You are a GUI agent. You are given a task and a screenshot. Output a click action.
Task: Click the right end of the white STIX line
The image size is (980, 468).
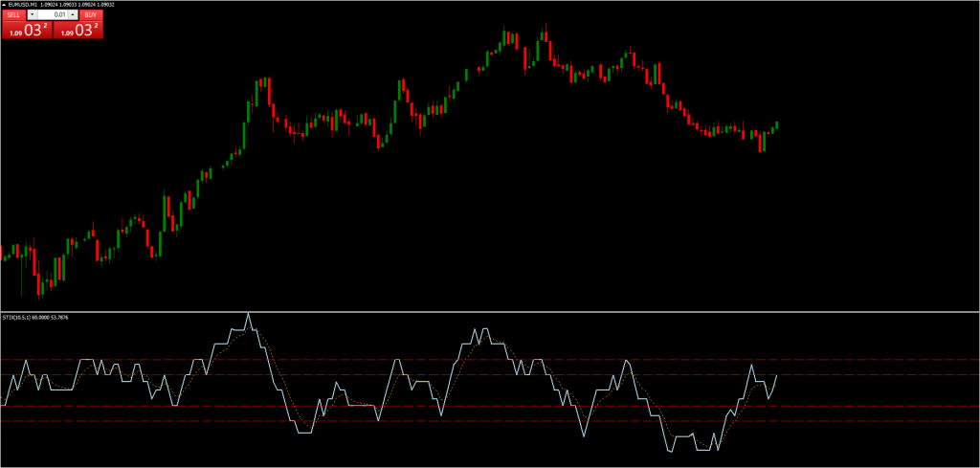777,375
